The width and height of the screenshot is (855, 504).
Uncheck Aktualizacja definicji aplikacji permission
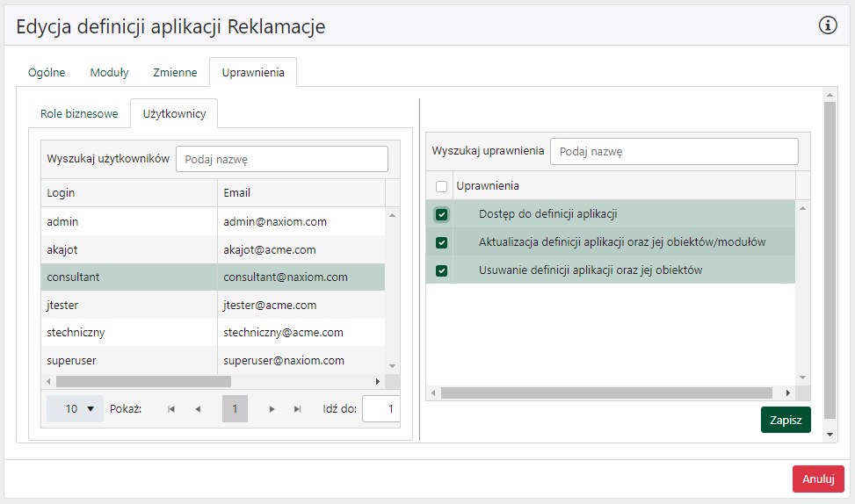point(441,242)
